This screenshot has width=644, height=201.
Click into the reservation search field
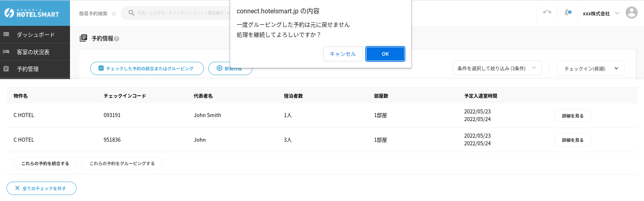click(x=182, y=13)
